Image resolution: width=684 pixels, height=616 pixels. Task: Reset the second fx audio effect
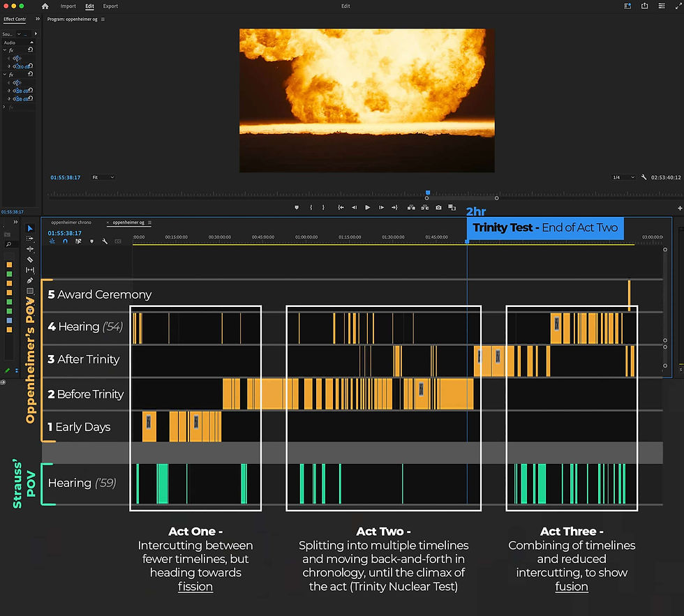tap(31, 74)
